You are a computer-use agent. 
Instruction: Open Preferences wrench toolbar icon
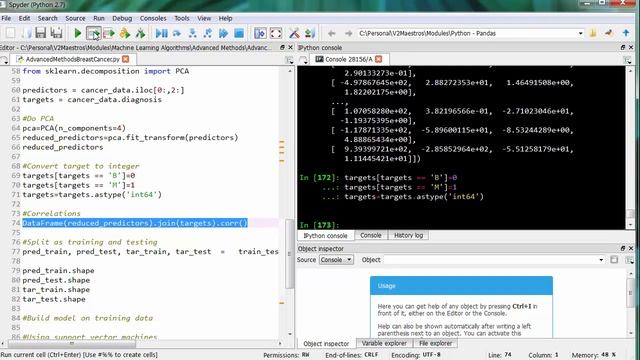click(x=294, y=33)
